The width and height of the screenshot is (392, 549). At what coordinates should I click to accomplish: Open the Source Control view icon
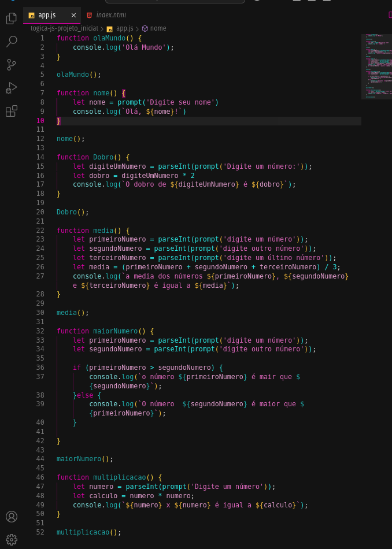coord(11,65)
